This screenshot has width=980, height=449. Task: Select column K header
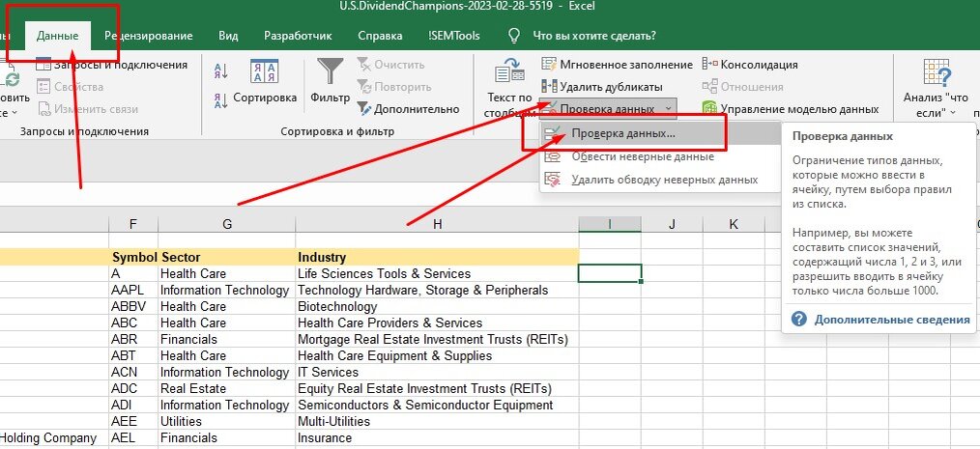tap(734, 224)
